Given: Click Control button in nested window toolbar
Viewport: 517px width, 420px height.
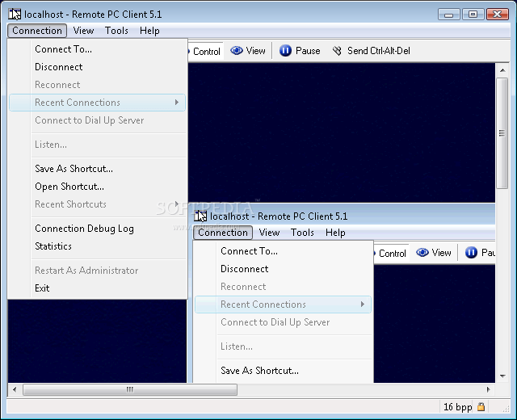Looking at the screenshot, I should 391,253.
